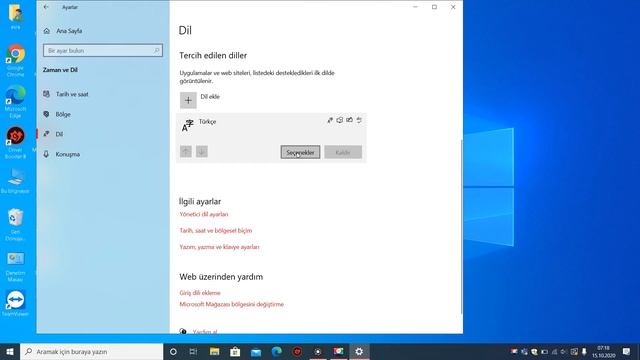Open the red Driver Booster taskbar icon
This screenshot has width=640, height=360.
pyautogui.click(x=297, y=351)
